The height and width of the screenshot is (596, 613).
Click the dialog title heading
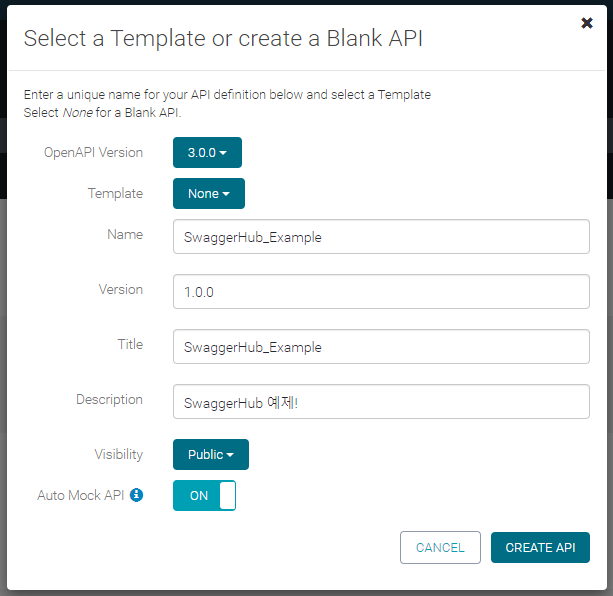pos(223,38)
